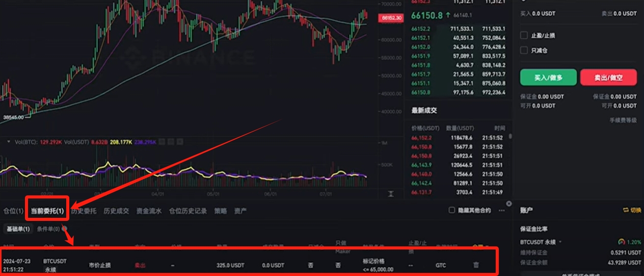Click the 最新成交 recent trades header
This screenshot has width=644, height=276.
[x=424, y=110]
